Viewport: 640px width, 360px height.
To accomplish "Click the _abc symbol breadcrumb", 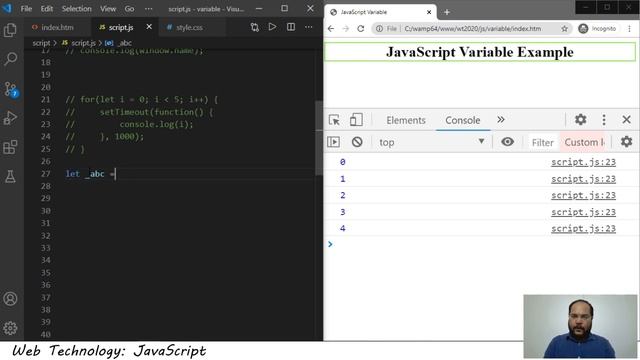I will tap(119, 43).
